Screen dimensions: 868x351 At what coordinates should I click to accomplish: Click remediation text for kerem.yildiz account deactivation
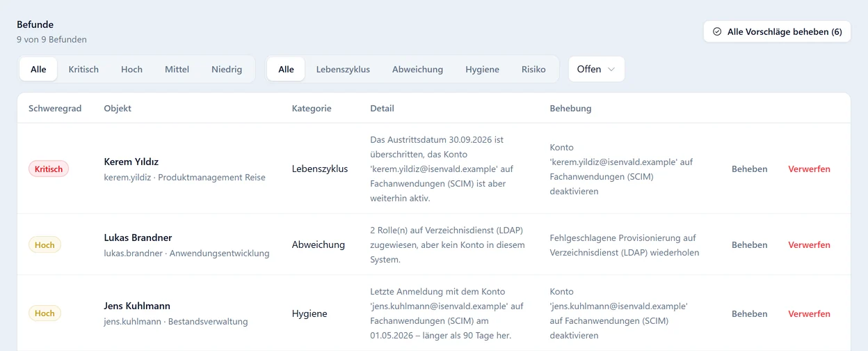(x=621, y=169)
